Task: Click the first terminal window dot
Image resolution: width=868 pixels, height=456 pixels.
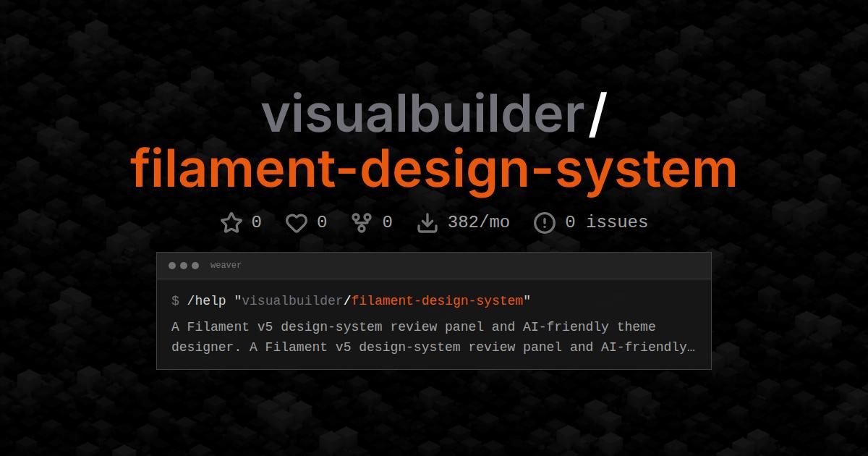Action: point(172,266)
